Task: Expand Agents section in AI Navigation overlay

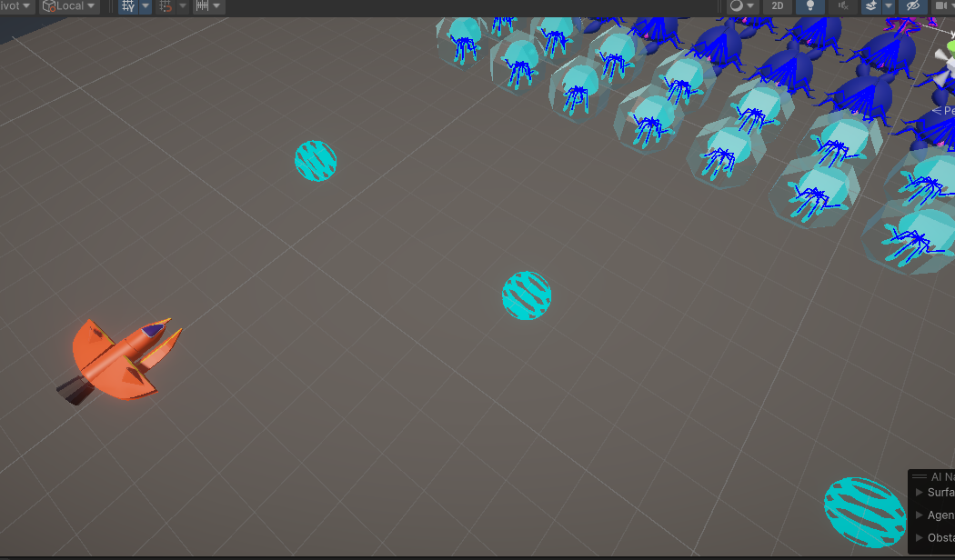Action: (920, 515)
